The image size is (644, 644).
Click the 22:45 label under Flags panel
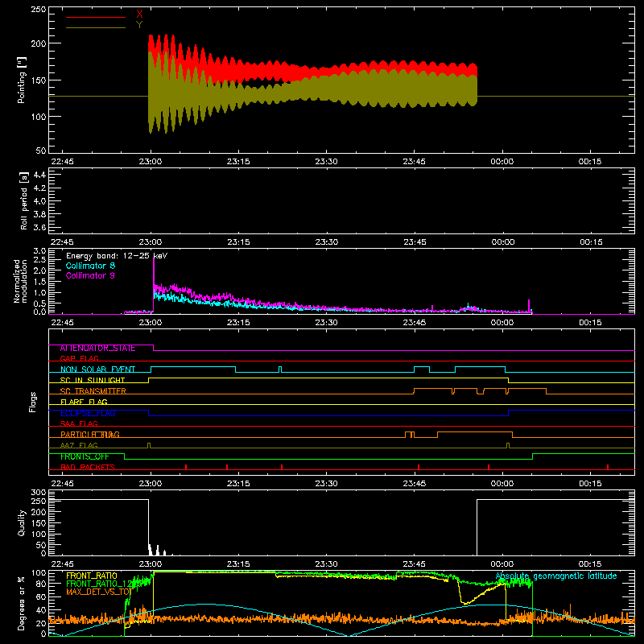click(x=63, y=484)
